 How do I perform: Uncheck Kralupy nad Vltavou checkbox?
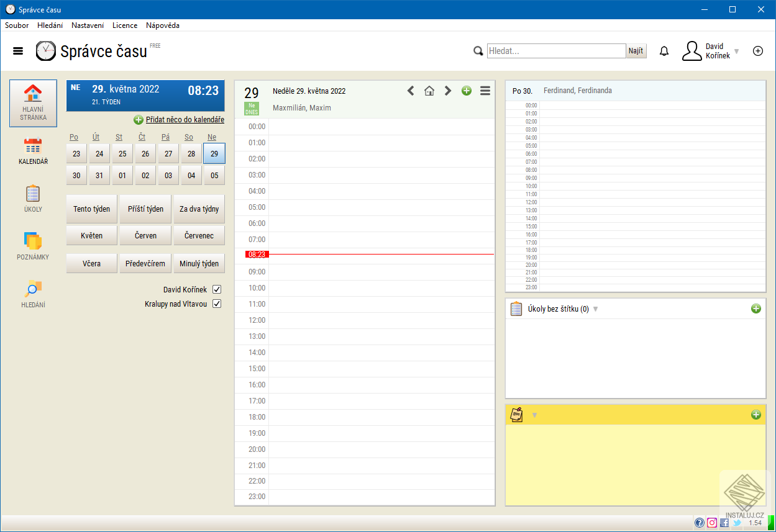coord(217,304)
